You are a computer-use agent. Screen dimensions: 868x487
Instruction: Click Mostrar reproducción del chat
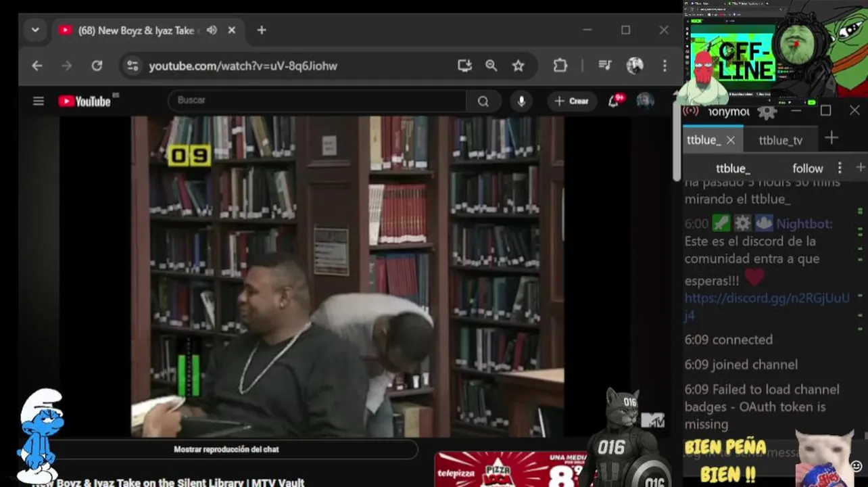[x=226, y=449]
